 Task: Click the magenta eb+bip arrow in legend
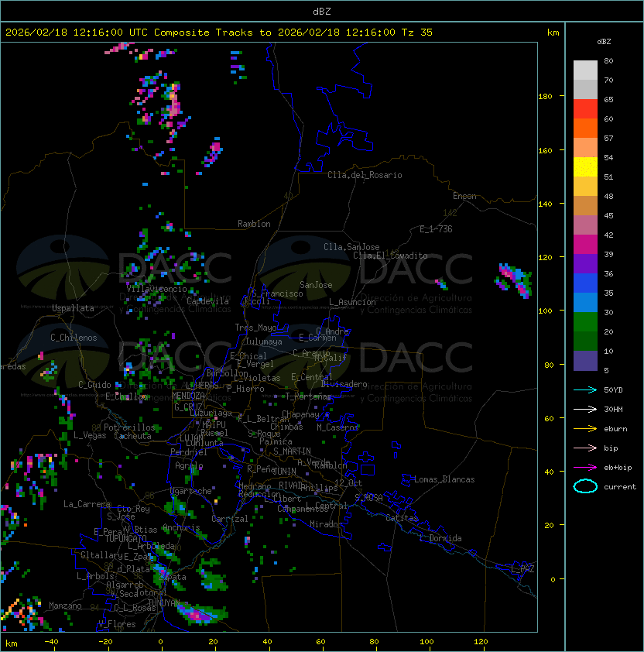point(585,468)
